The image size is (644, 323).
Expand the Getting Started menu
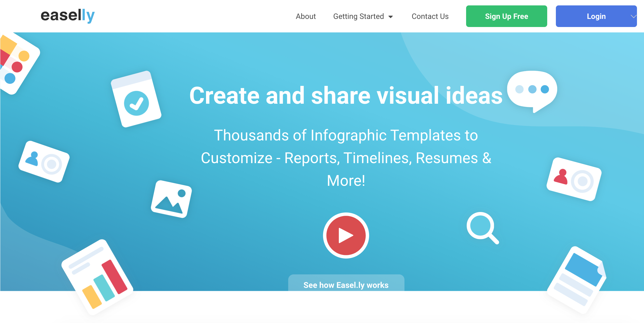363,16
